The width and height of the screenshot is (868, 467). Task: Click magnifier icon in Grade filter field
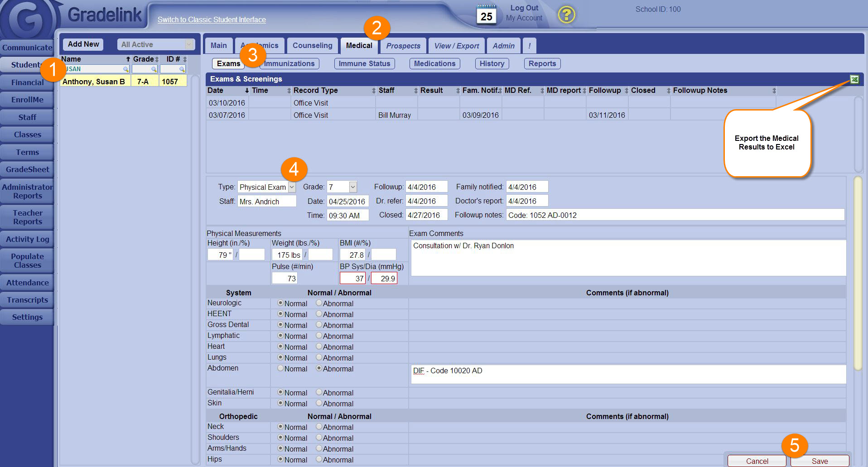pos(154,69)
